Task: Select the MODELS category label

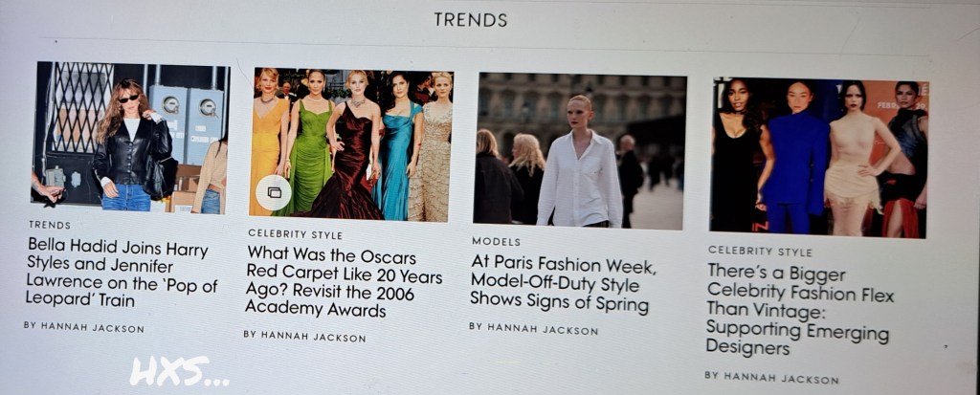Action: pyautogui.click(x=496, y=241)
